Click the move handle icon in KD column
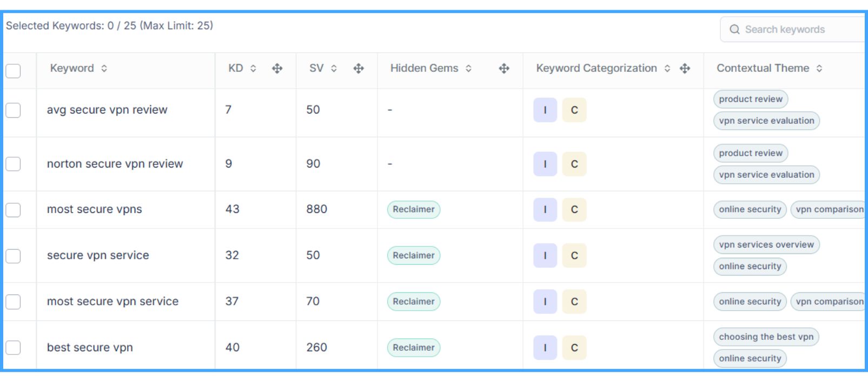The width and height of the screenshot is (868, 382). click(x=277, y=69)
